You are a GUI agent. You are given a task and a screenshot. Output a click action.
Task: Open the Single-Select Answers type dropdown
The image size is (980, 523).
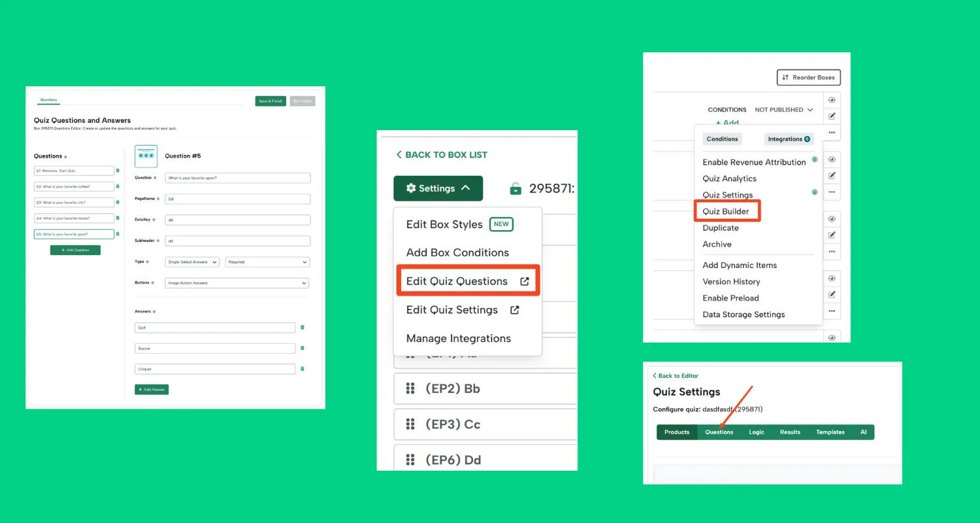(192, 262)
